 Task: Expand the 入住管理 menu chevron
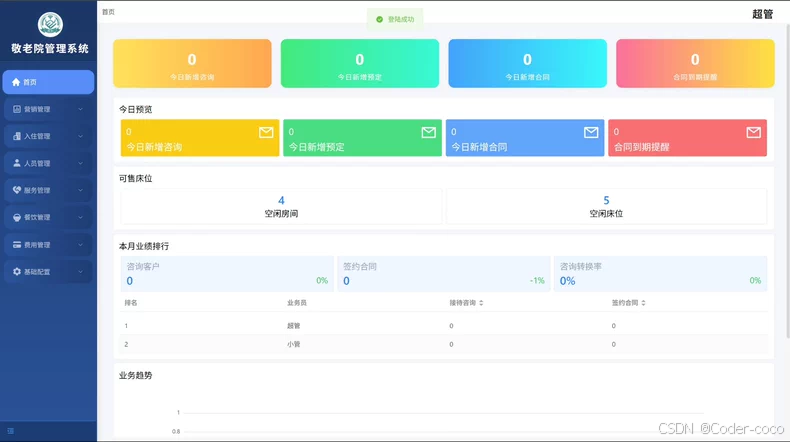click(x=80, y=136)
